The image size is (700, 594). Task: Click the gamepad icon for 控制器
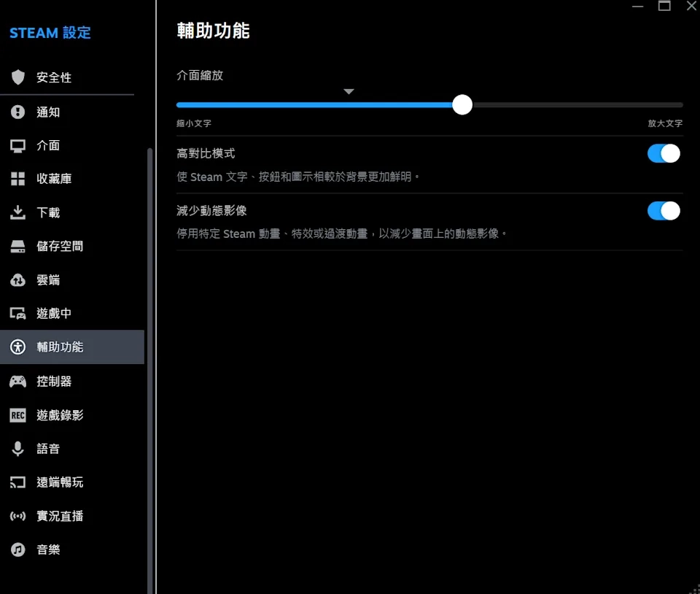[x=18, y=381]
